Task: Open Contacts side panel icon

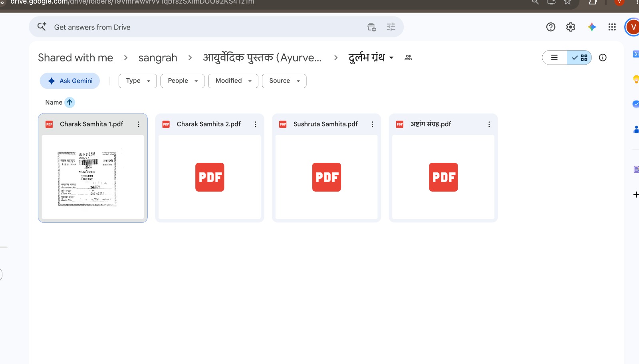Action: [636, 129]
